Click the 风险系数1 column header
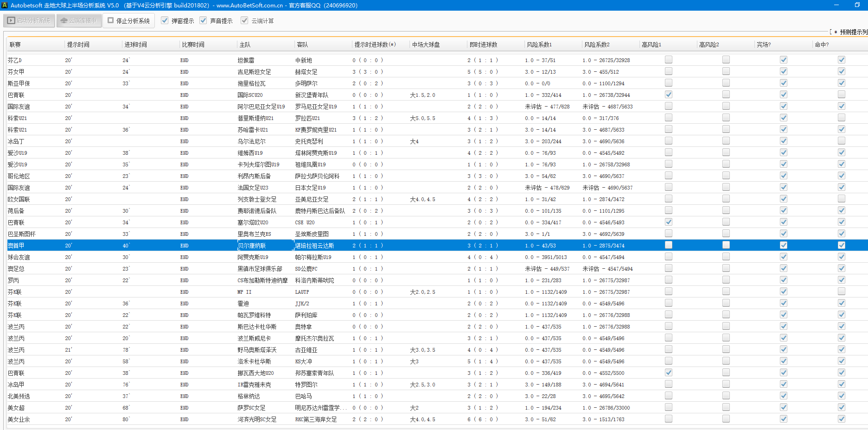 539,45
